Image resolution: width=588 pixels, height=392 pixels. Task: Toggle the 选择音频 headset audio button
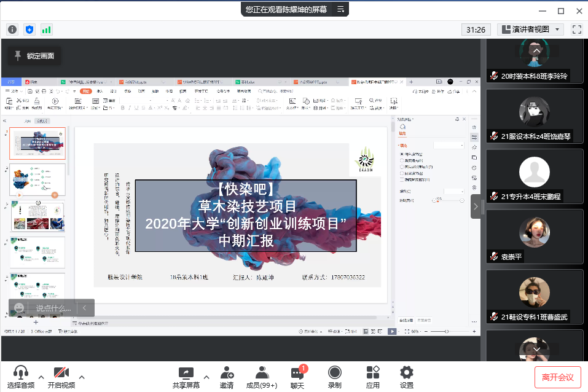click(x=21, y=376)
